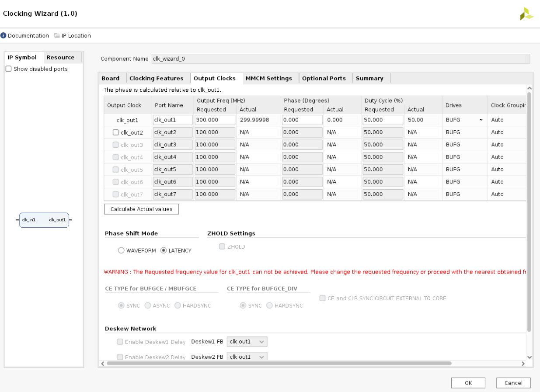The height and width of the screenshot is (392, 540).
Task: Click the Documentation info icon
Action: [3, 36]
